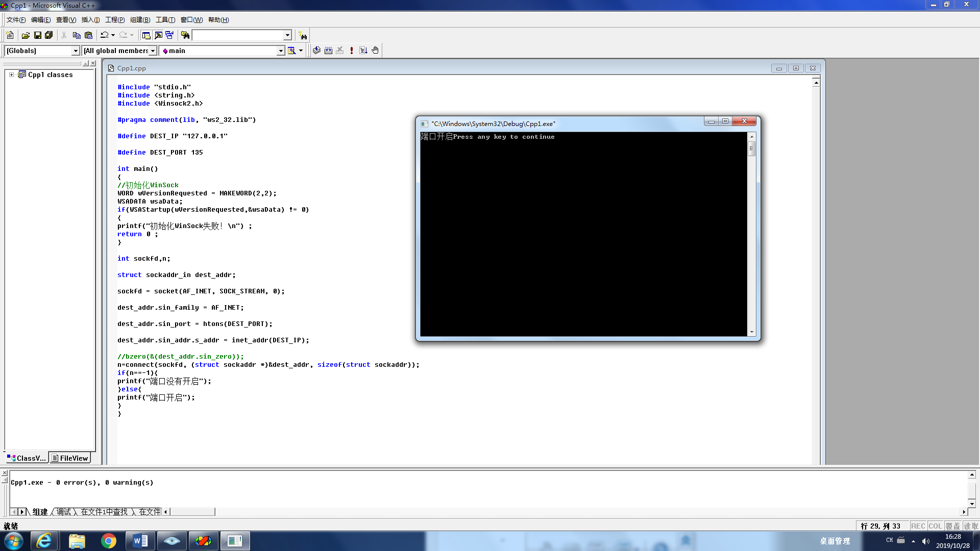The height and width of the screenshot is (551, 980).
Task: Switch to the 调试 output tab
Action: click(x=64, y=512)
